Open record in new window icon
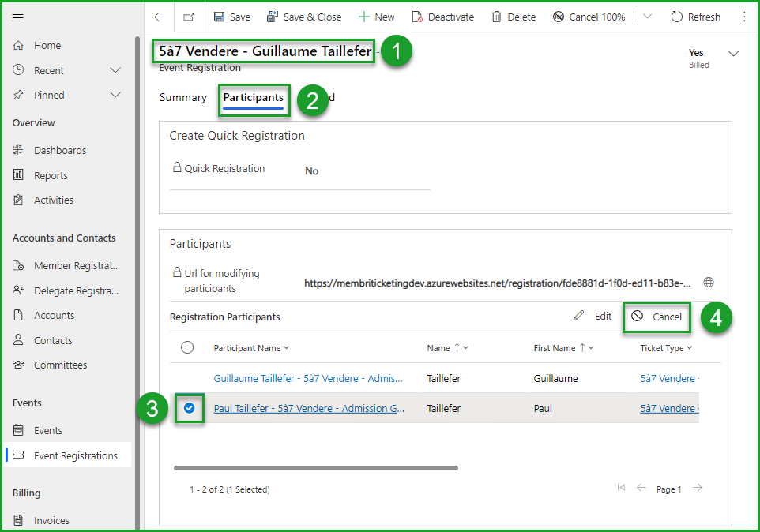The image size is (760, 532). point(189,17)
